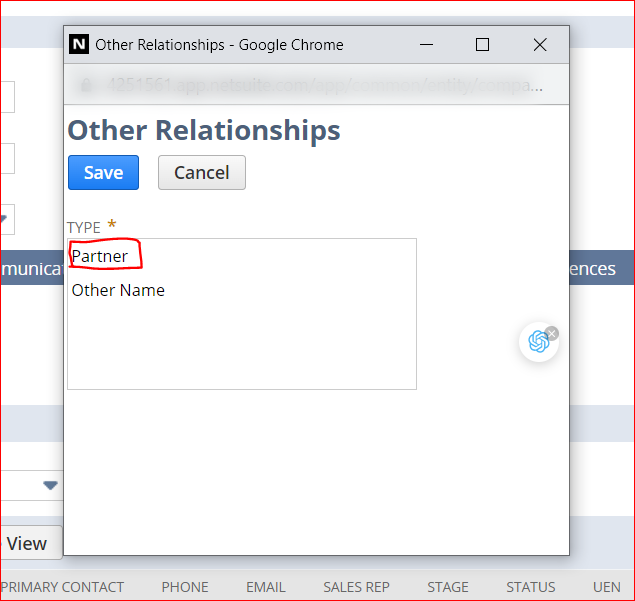Select Partner in the Type list

pos(100,256)
